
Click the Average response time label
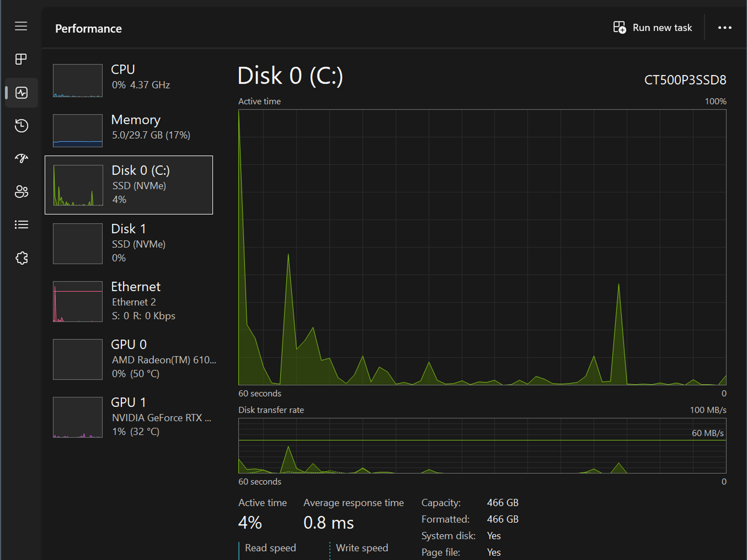tap(353, 502)
